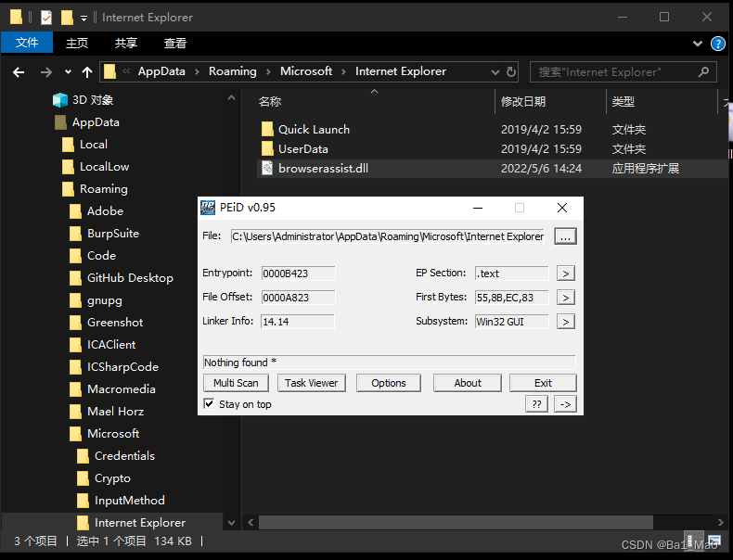The image size is (733, 560).
Task: Select the BurpSuite folder in tree
Action: pyautogui.click(x=113, y=234)
